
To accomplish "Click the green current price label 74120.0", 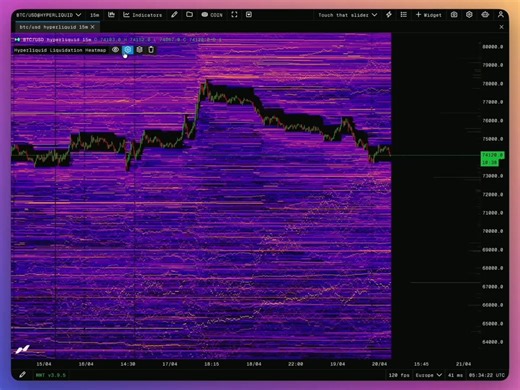I will 492,155.
